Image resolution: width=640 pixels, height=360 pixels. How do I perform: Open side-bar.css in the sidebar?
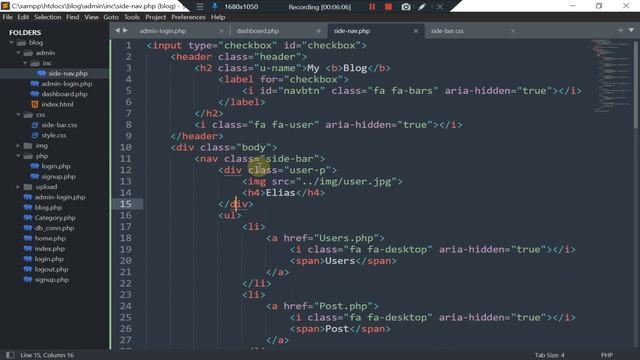59,125
